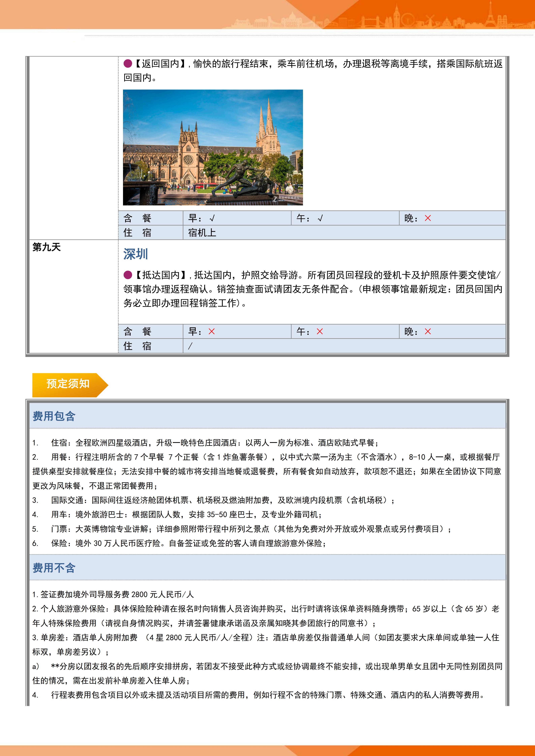Click the 住宿 label in 第九天 row

tap(137, 346)
